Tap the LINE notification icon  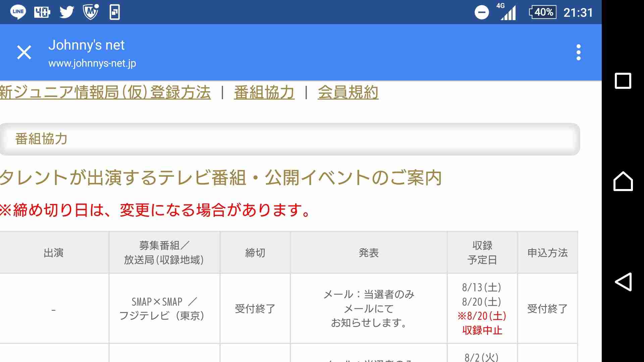point(18,12)
